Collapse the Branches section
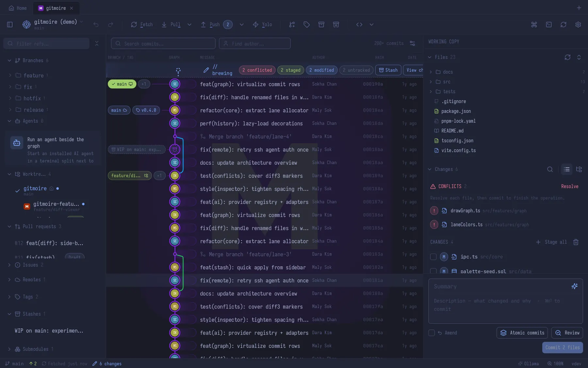 [x=9, y=61]
